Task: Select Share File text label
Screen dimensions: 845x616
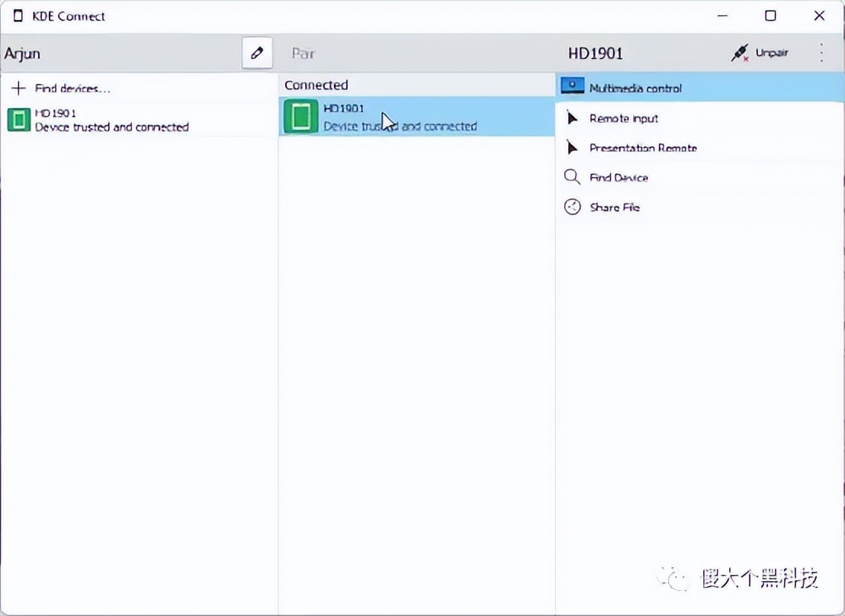Action: (x=615, y=207)
